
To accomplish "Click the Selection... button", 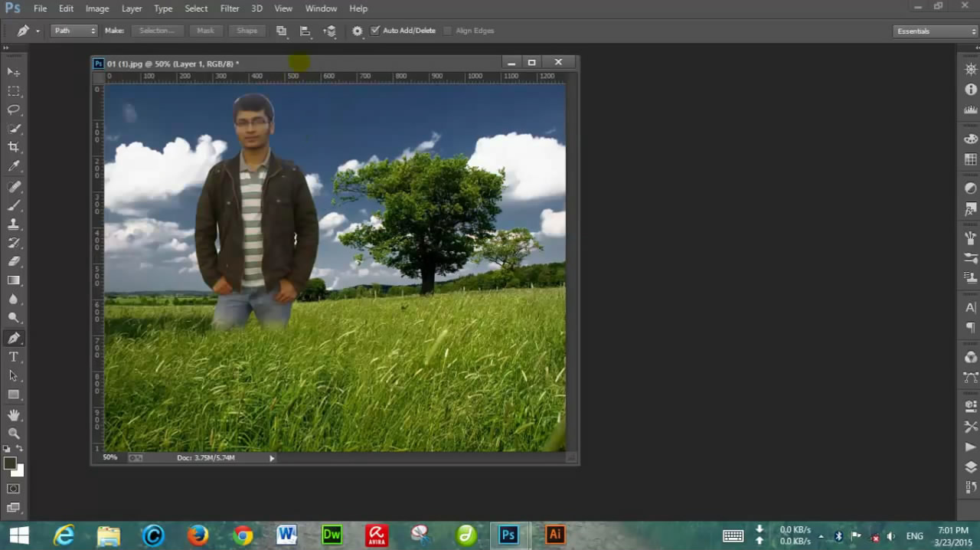I will [157, 31].
